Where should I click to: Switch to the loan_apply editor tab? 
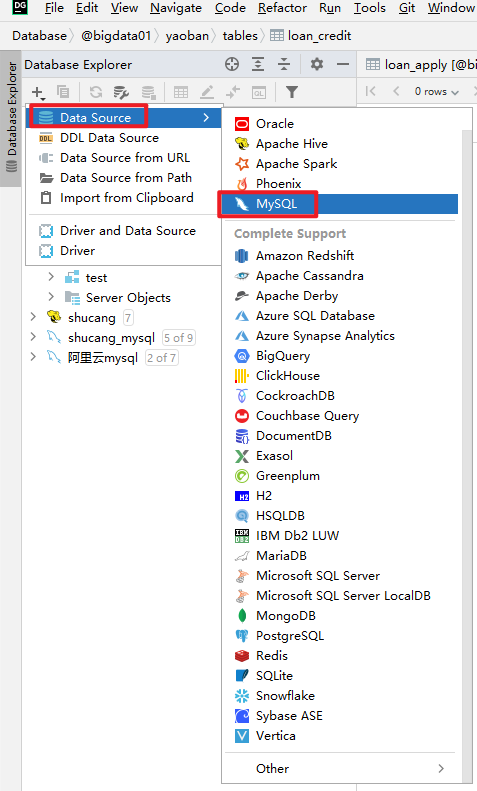(x=421, y=65)
